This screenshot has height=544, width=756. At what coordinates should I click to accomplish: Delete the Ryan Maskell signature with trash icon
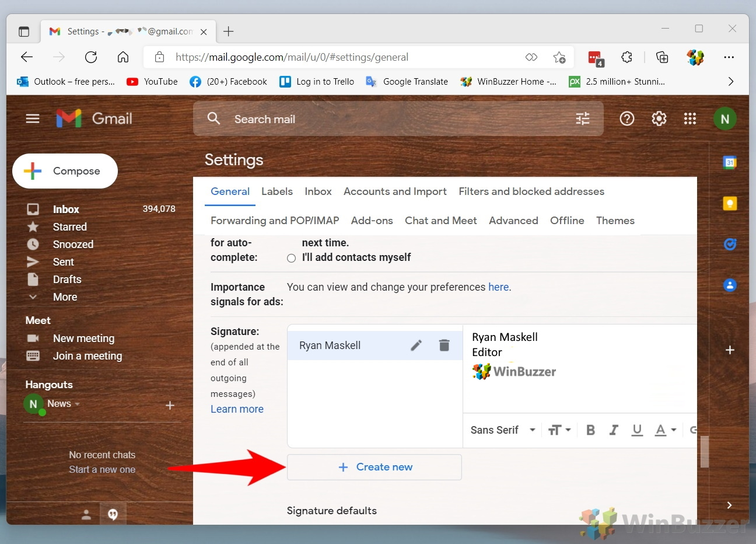coord(444,345)
